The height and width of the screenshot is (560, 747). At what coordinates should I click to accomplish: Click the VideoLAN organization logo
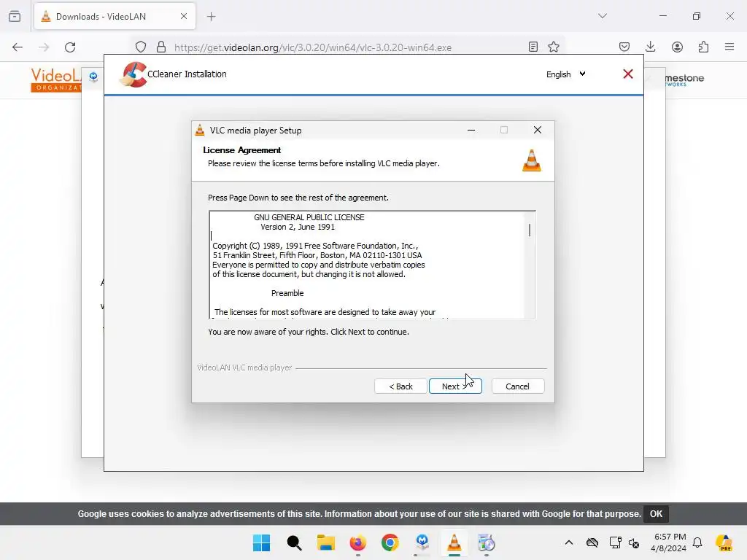coord(55,79)
